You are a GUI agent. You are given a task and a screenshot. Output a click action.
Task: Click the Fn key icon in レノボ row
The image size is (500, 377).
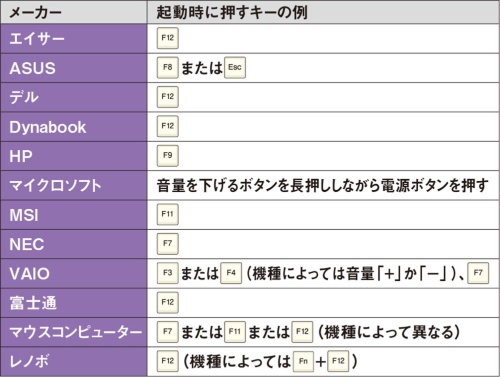tap(303, 361)
